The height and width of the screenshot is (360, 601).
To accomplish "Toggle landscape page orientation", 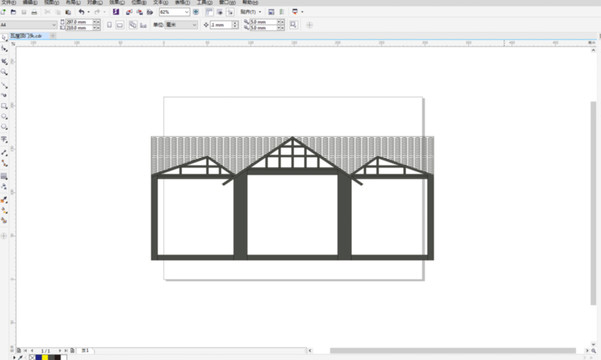I will click(x=120, y=25).
